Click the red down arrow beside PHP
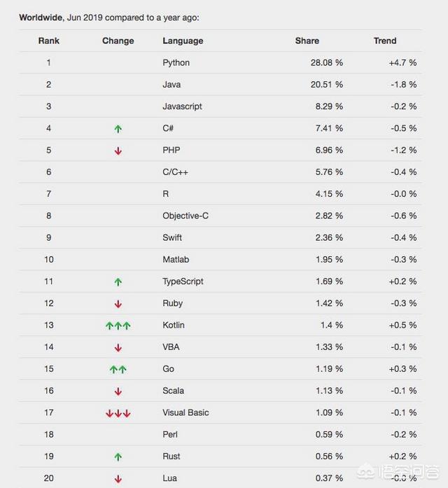The image size is (448, 488). [118, 151]
